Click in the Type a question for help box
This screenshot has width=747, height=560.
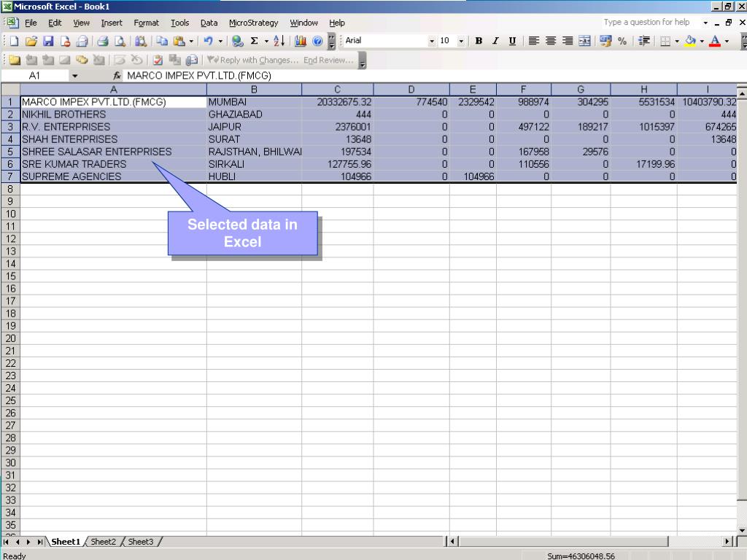tap(649, 23)
